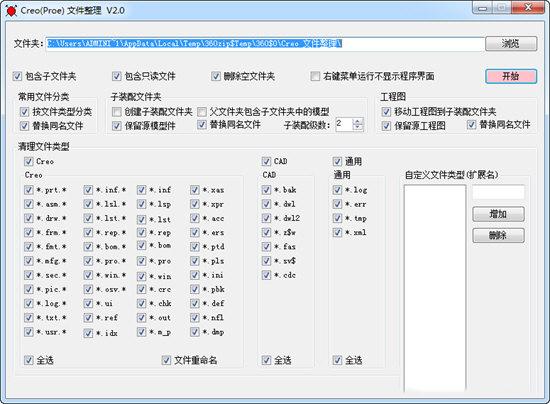
Task: Toggle the 包含子文件夹 checkbox
Action: 17,76
